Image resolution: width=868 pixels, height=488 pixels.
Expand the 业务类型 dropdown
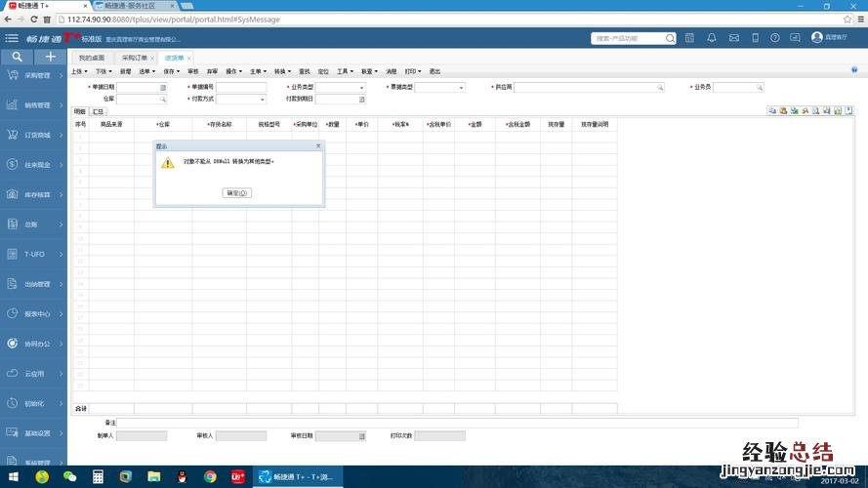(x=361, y=88)
